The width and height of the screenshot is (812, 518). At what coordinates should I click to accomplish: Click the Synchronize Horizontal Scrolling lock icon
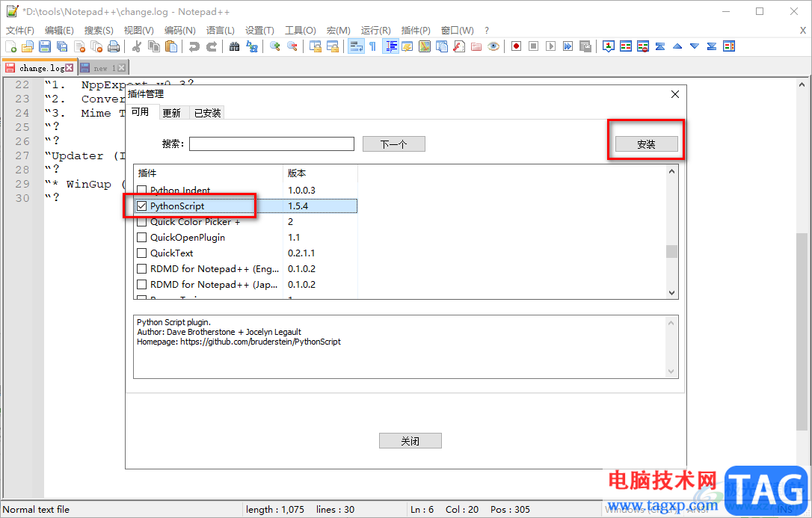coord(333,46)
